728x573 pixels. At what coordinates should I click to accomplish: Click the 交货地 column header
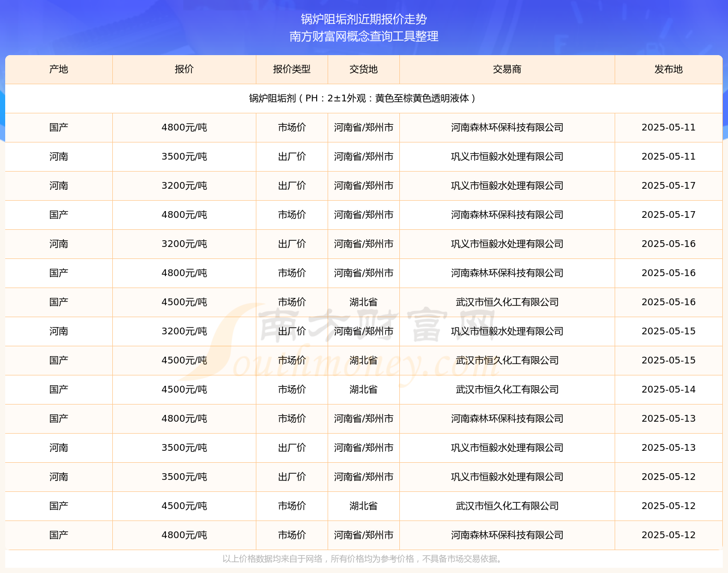(x=363, y=69)
